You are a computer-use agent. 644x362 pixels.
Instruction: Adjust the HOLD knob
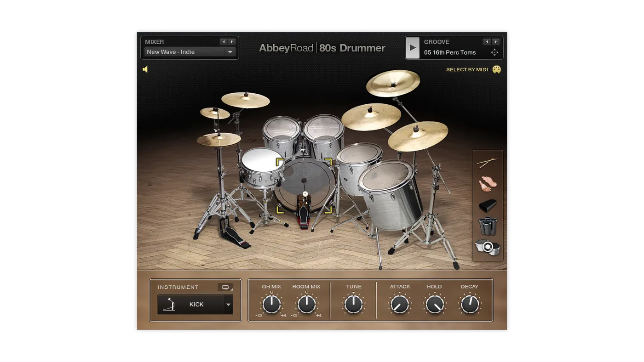point(434,304)
